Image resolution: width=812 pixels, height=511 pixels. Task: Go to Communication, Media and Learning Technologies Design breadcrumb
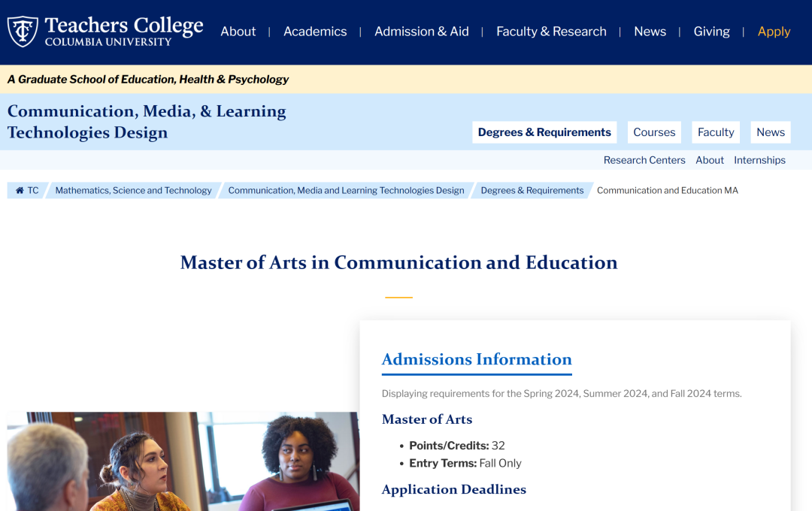pos(346,191)
